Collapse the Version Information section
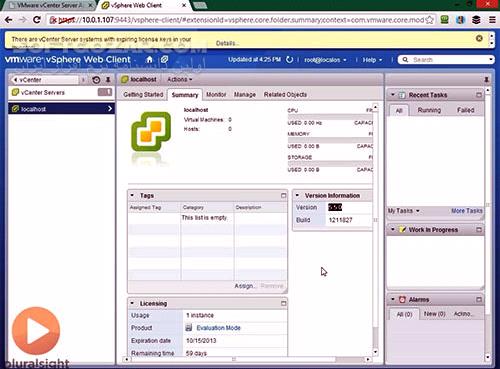500x369 pixels. tap(297, 195)
